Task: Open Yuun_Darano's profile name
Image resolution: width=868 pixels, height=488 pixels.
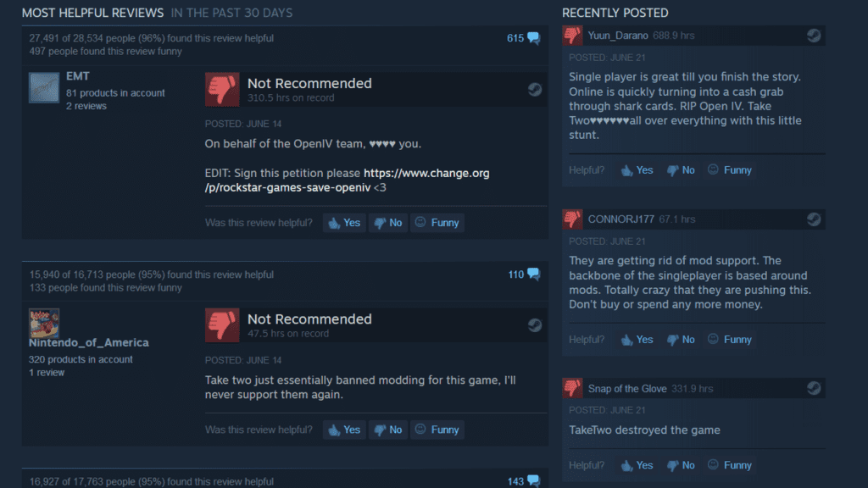Action: 618,36
